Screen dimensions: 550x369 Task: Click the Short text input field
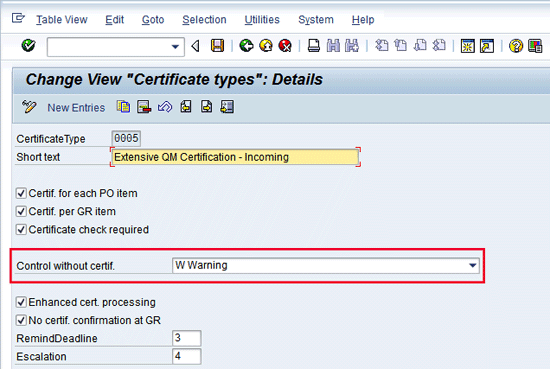pos(235,157)
